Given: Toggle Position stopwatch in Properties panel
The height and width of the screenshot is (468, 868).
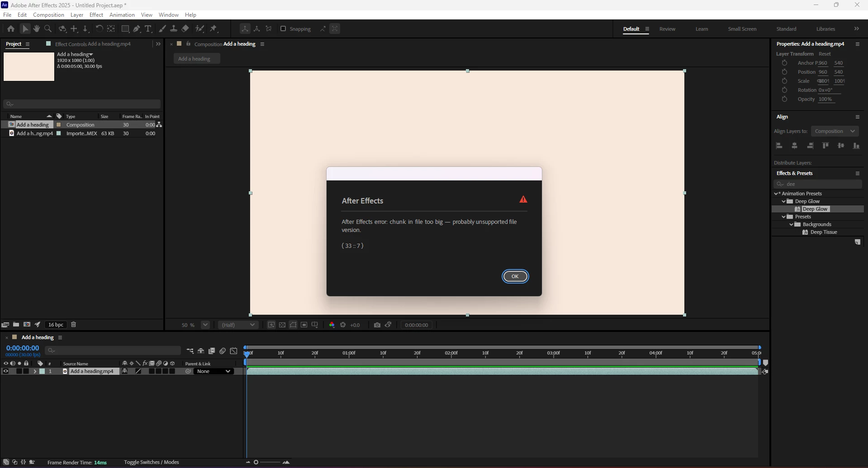Looking at the screenshot, I should click(x=785, y=72).
